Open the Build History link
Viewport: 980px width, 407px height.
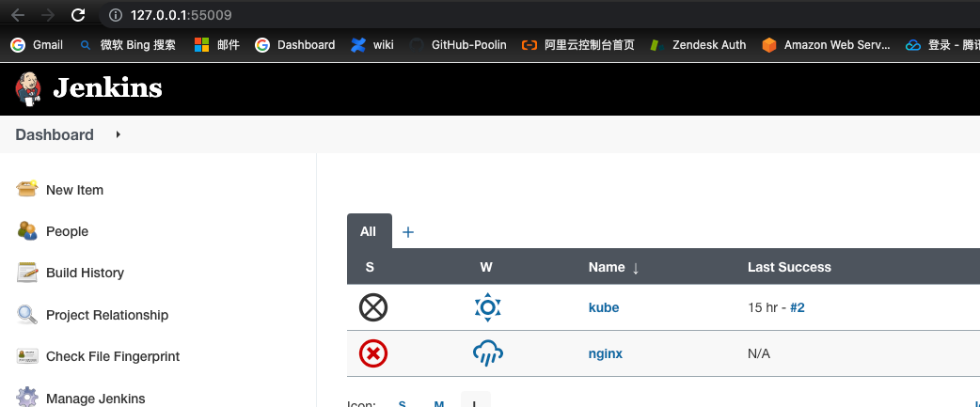pos(85,273)
